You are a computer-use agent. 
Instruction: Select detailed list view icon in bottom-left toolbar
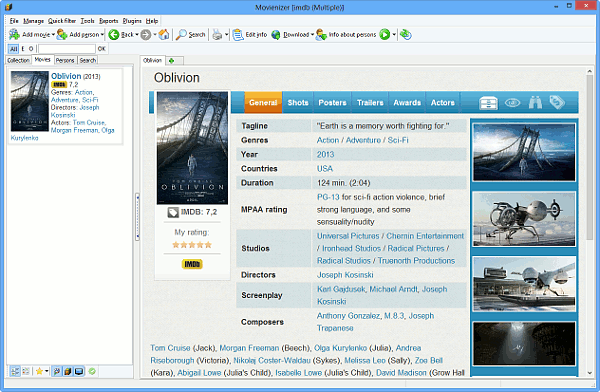(15, 371)
